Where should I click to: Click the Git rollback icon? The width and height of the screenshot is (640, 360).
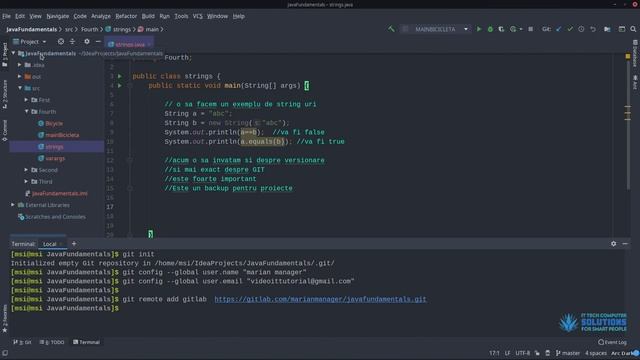[x=593, y=29]
